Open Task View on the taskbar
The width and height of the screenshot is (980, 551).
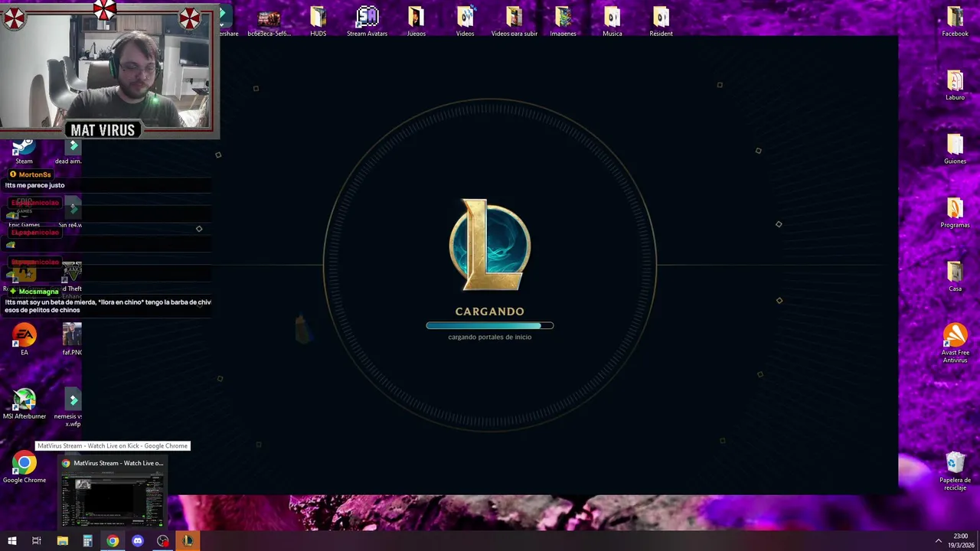[36, 541]
